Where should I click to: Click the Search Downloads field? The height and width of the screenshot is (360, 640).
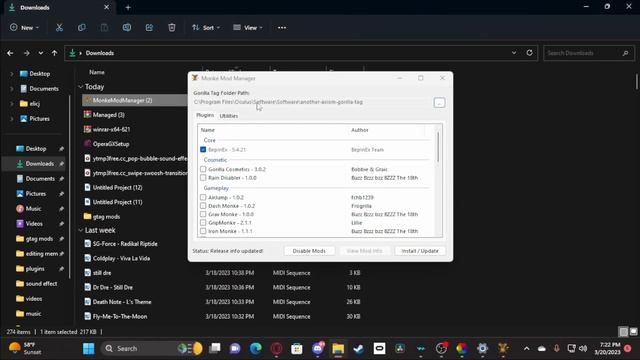[x=589, y=53]
